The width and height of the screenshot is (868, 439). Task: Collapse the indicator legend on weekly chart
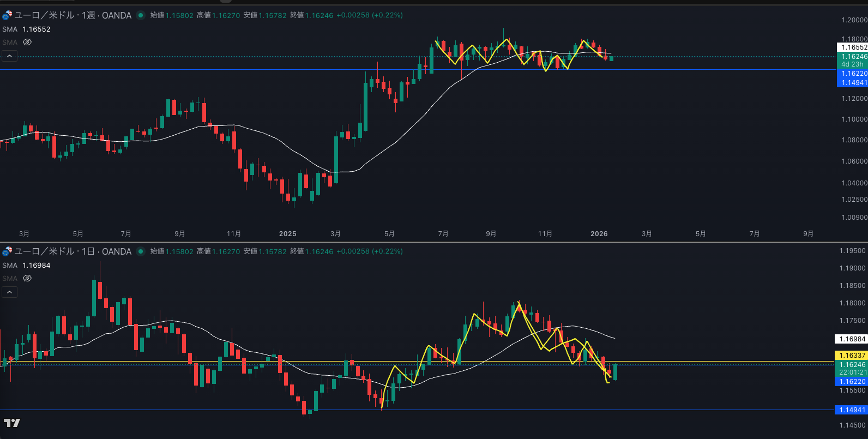click(x=9, y=56)
